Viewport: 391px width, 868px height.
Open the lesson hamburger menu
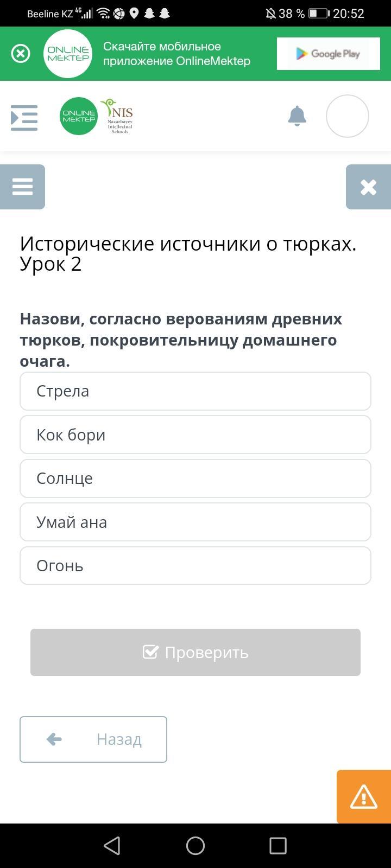pyautogui.click(x=22, y=187)
